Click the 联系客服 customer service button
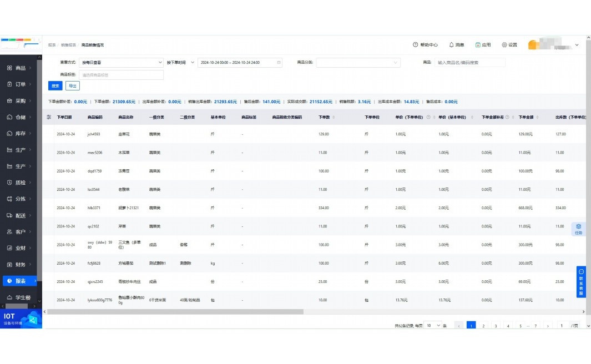 pyautogui.click(x=581, y=282)
